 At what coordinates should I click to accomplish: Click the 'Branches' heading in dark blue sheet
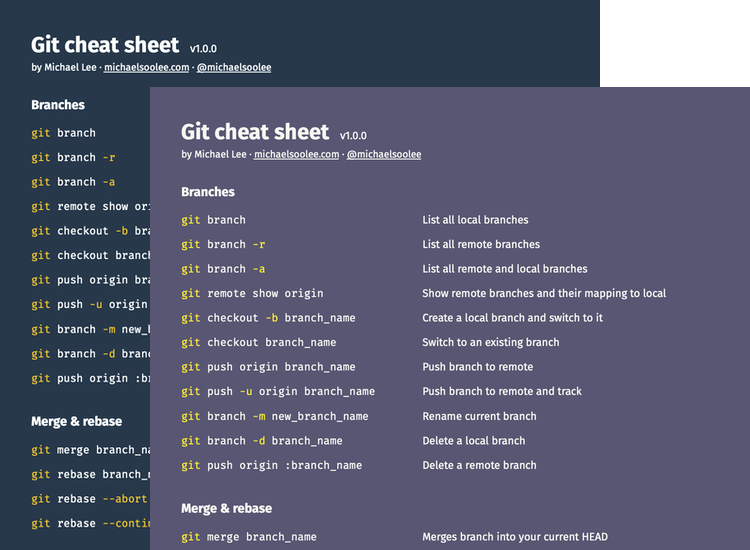(58, 105)
